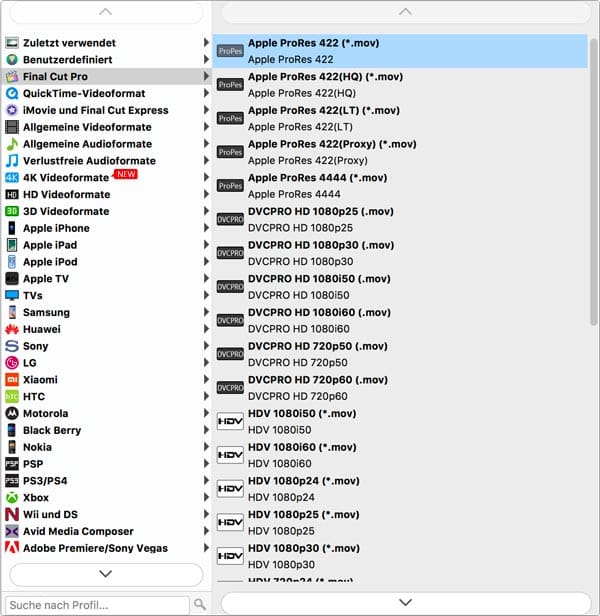Select Apple ProRes 422 (*.mov) profile

(400, 51)
